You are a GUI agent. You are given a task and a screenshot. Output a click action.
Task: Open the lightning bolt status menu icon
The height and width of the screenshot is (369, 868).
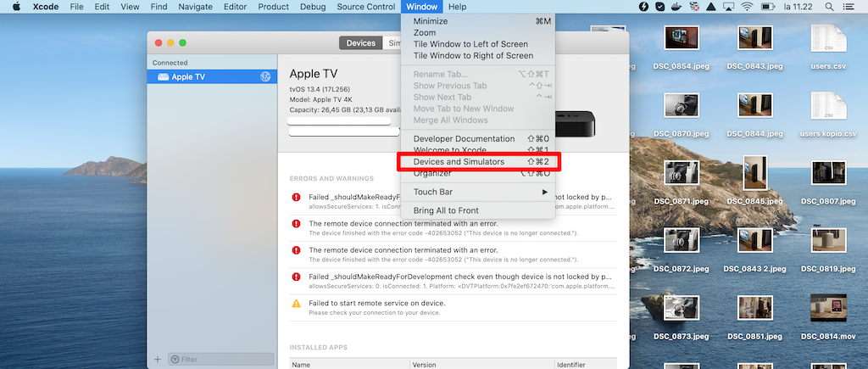643,7
